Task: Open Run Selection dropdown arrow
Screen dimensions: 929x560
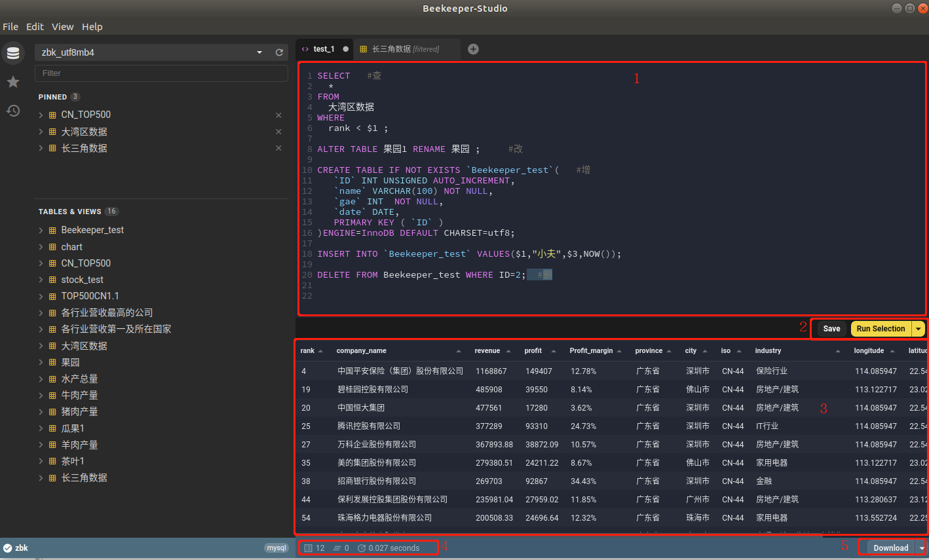Action: pos(919,329)
